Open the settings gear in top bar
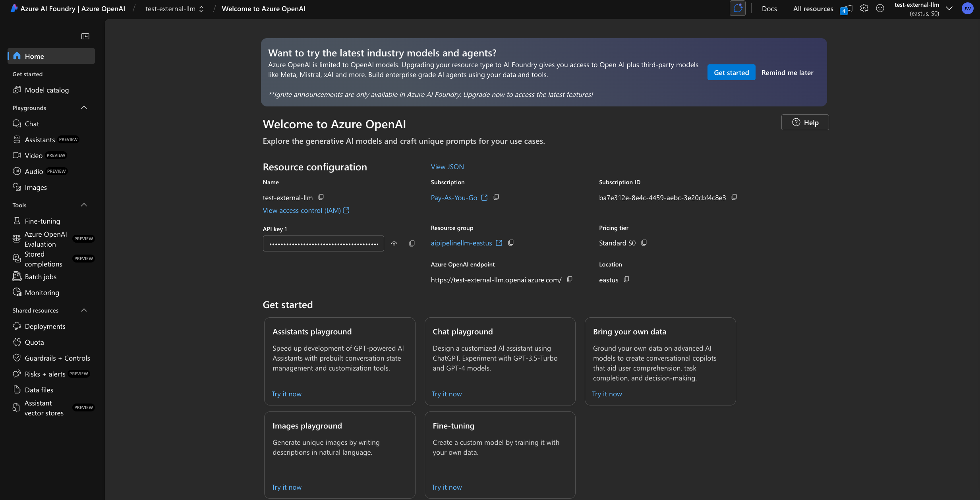Screen dimensions: 980x500 point(864,8)
